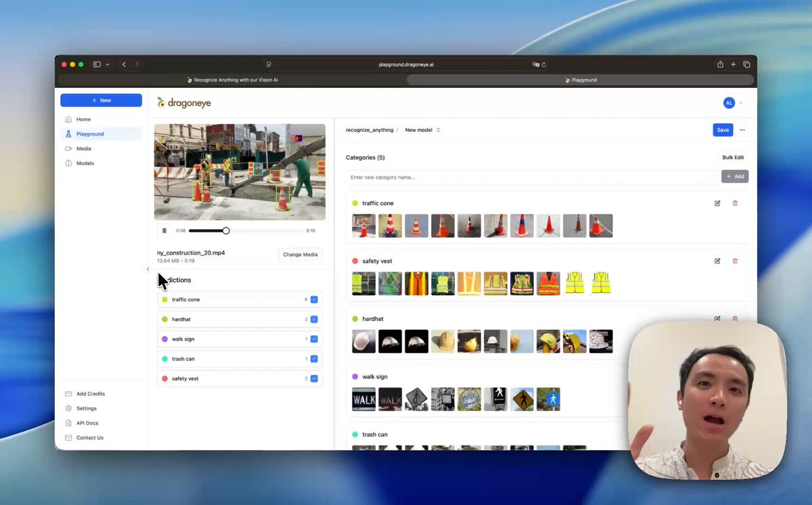Click the video preview frame
This screenshot has height=505, width=812.
coord(240,172)
